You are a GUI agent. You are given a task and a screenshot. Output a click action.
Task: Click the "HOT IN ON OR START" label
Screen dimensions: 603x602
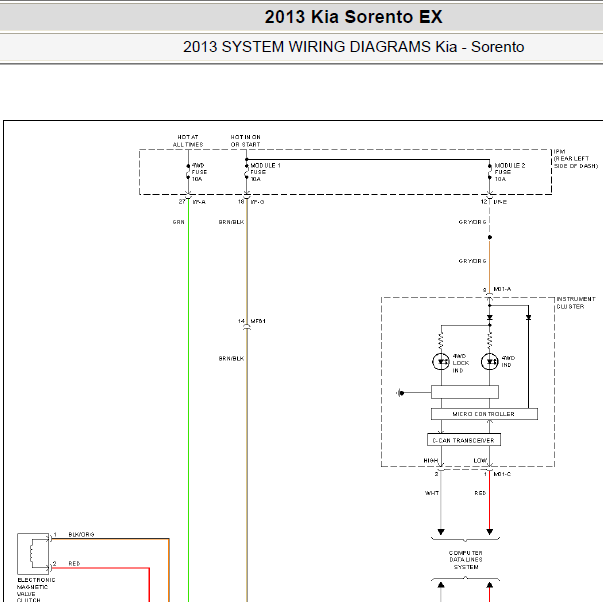pos(245,141)
